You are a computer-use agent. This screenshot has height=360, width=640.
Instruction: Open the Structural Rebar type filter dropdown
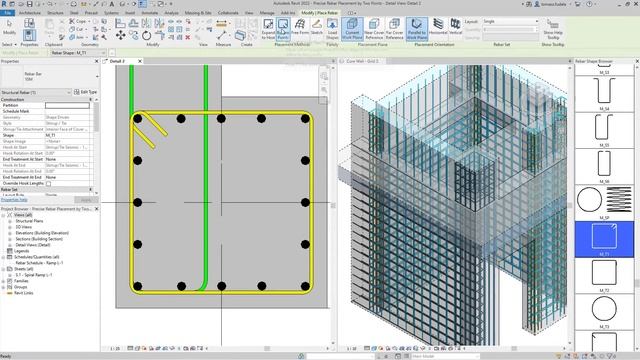pyautogui.click(x=36, y=92)
